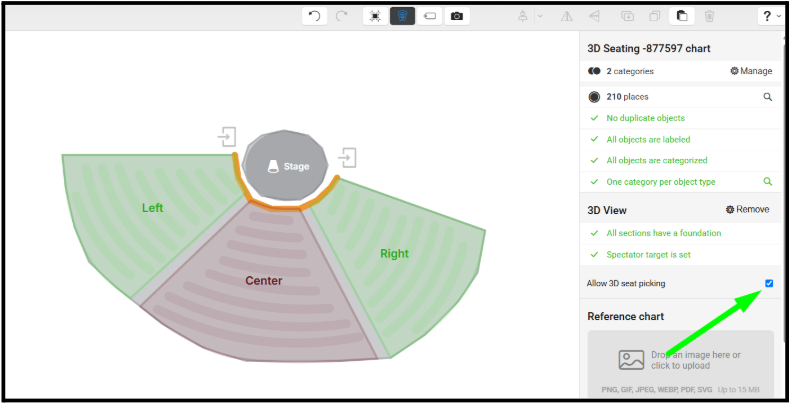
Task: Select the focal point tool icon
Action: 375,16
